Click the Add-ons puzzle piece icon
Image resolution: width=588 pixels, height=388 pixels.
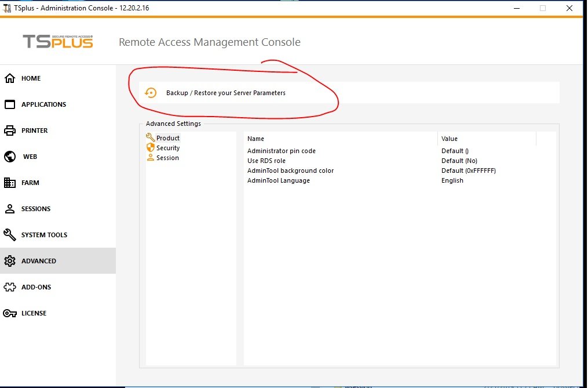[x=10, y=287]
